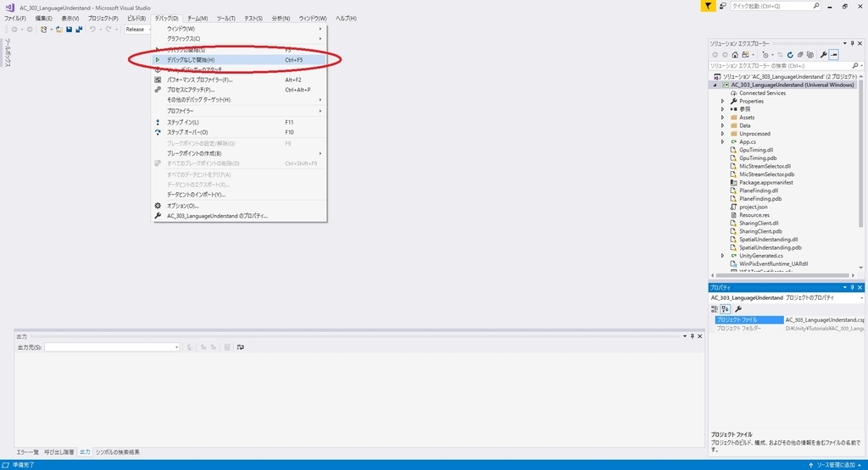
Task: Expand the Data folder
Action: (722, 125)
